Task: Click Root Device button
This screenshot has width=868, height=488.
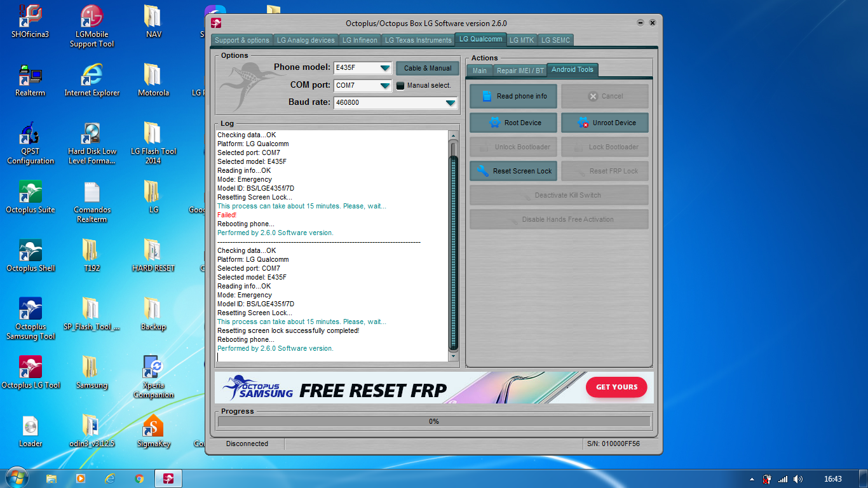Action: [513, 123]
